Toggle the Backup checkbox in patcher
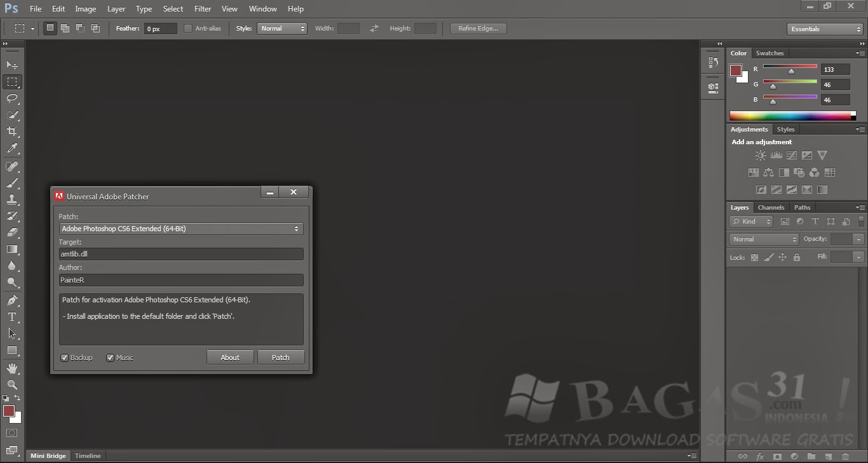The height and width of the screenshot is (463, 868). [64, 358]
